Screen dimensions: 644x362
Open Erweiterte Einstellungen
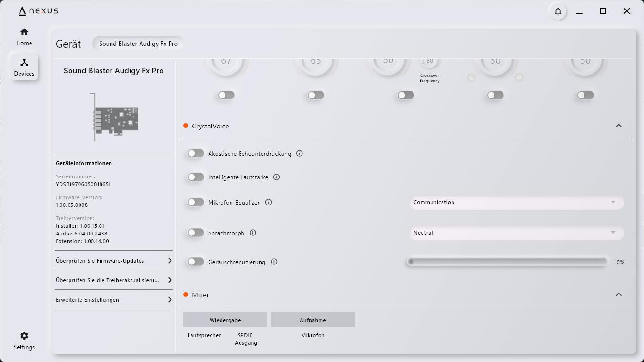pyautogui.click(x=113, y=300)
